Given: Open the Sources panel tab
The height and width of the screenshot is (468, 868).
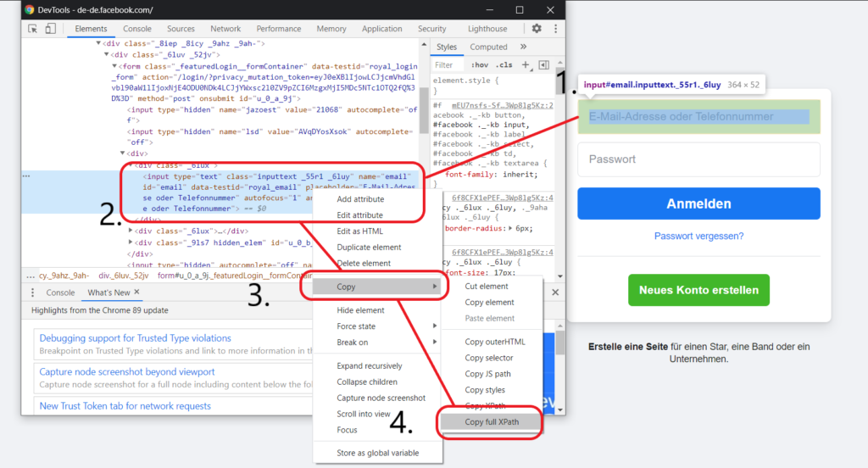Looking at the screenshot, I should [x=181, y=29].
